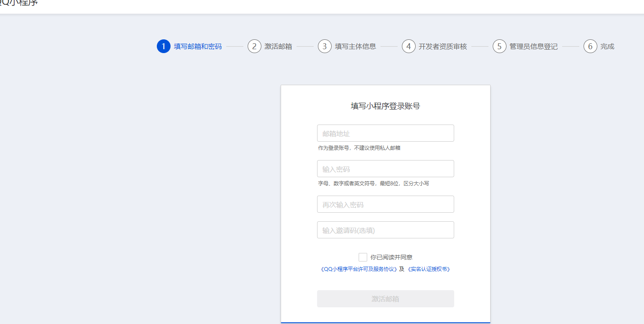Click the step 4 number circle
Image resolution: width=644 pixels, height=324 pixels.
(409, 46)
